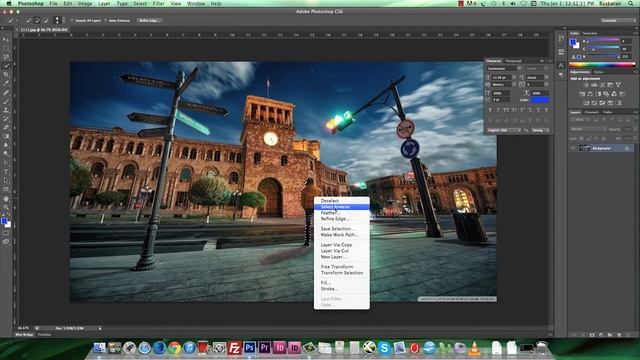Open Google Chrome from the Dock
640x360 pixels.
tap(175, 348)
